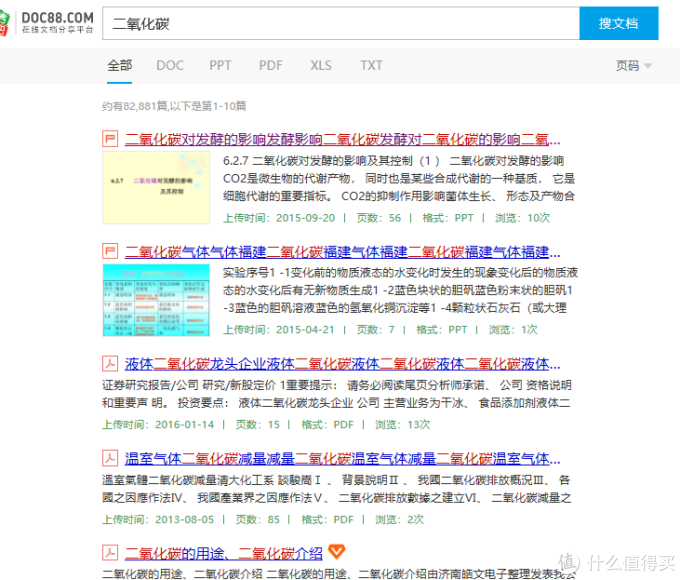
Task: Click orange badge icon after 二氧化碳介绍 title
Action: 338,552
